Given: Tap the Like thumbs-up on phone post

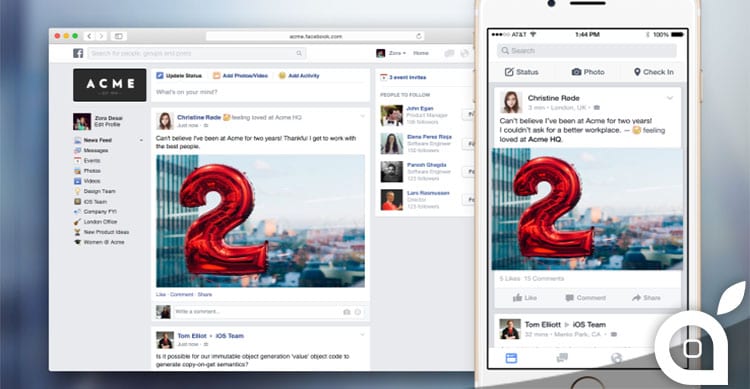Looking at the screenshot, I should 517,298.
